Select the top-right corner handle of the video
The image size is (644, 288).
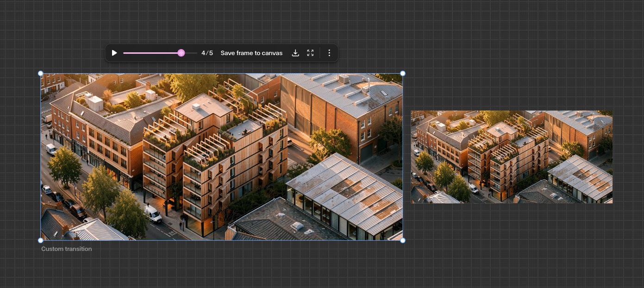(403, 73)
